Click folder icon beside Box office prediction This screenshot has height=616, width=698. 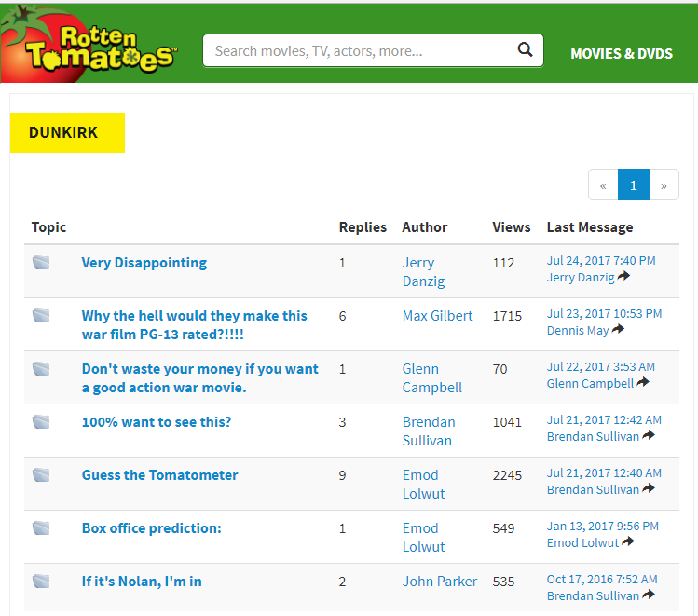pos(41,527)
